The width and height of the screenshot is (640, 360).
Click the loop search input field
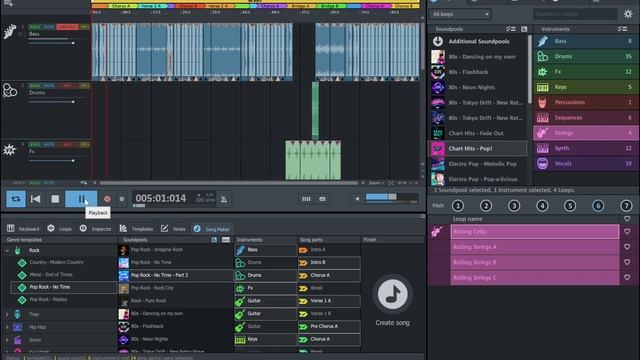tap(575, 14)
